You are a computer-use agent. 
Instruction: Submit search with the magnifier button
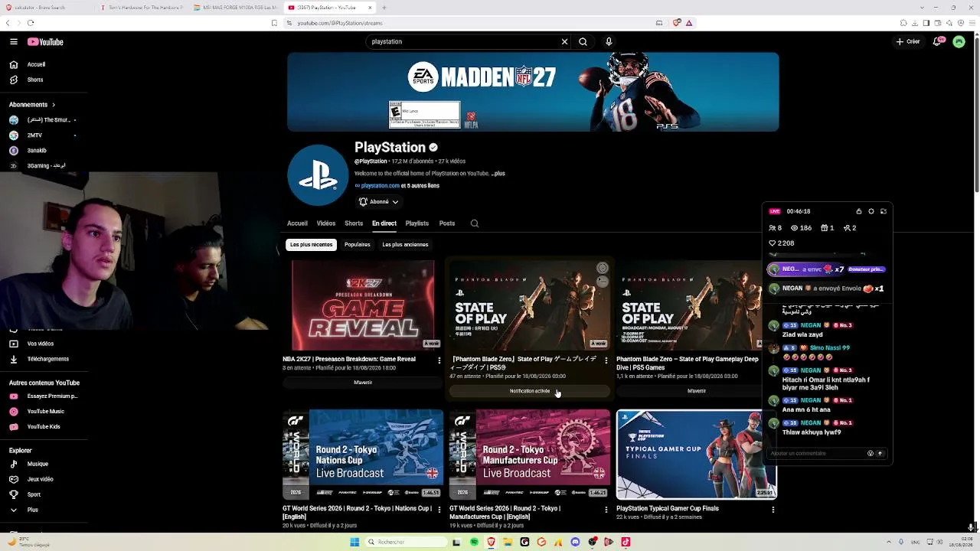(x=583, y=42)
